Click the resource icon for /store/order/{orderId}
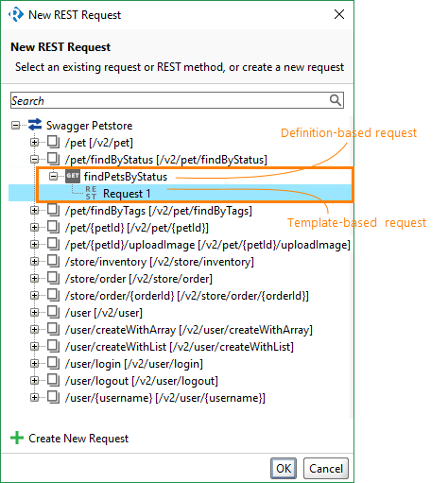Image resolution: width=448 pixels, height=483 pixels. click(53, 295)
